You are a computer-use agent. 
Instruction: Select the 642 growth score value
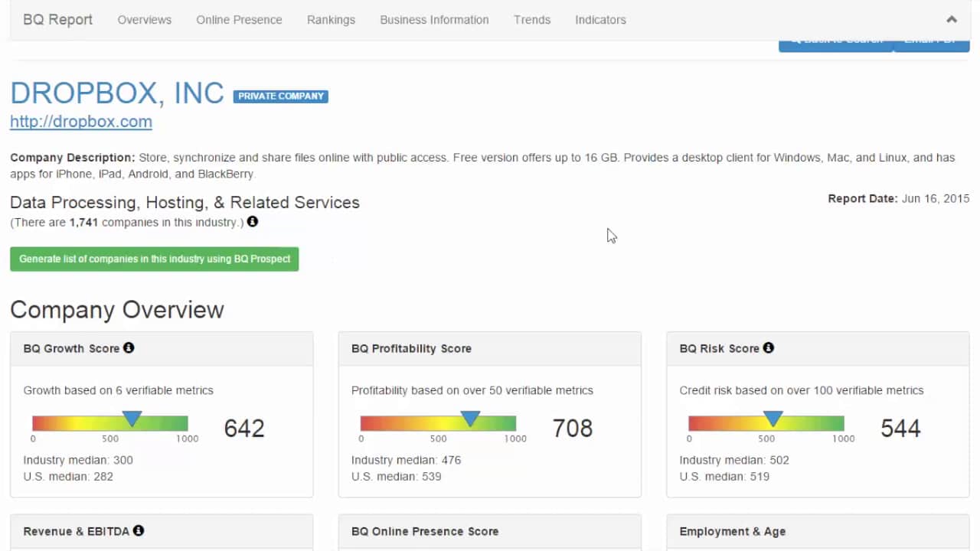244,428
